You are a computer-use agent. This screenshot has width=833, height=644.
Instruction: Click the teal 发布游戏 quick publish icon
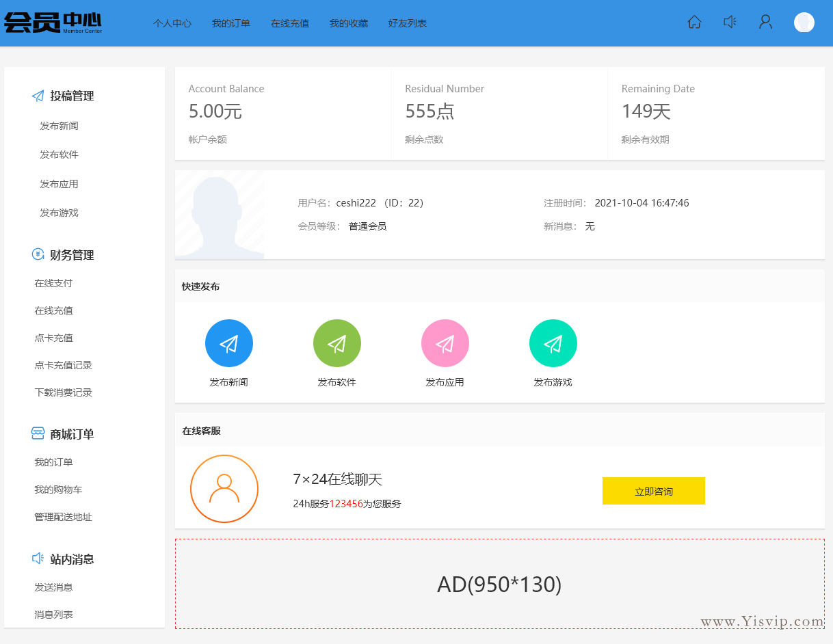(553, 343)
